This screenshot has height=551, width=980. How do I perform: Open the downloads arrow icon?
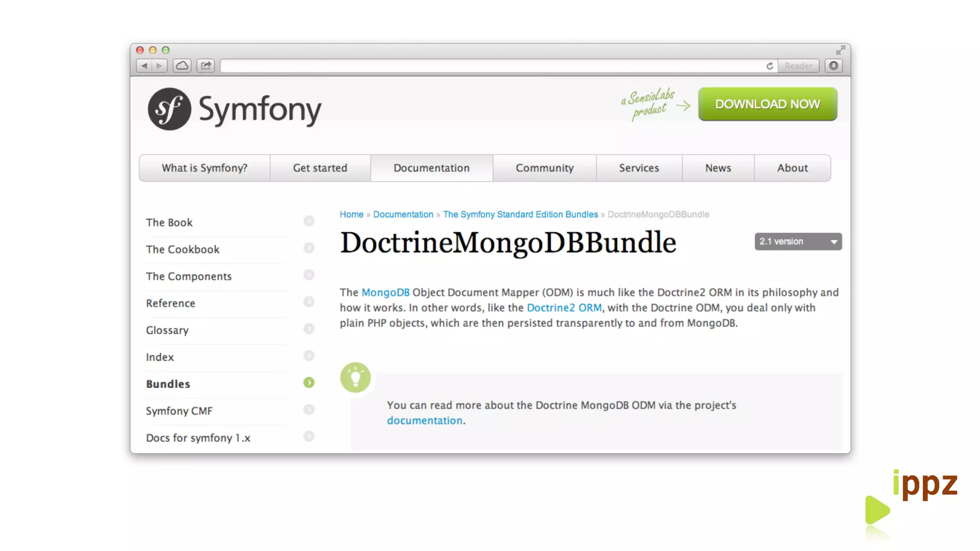(x=834, y=66)
